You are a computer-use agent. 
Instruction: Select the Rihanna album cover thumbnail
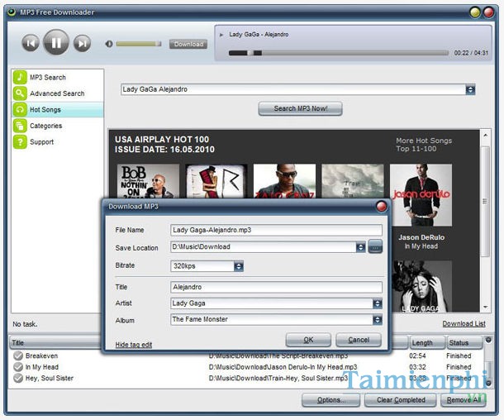pyautogui.click(x=216, y=181)
